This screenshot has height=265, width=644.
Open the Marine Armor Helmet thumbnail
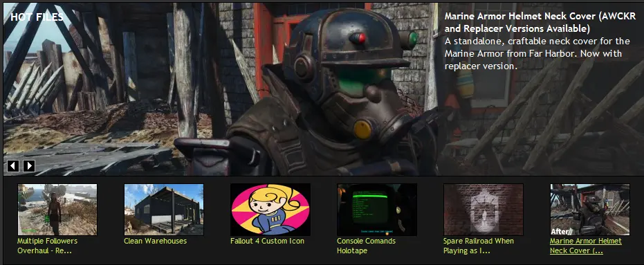(590, 210)
